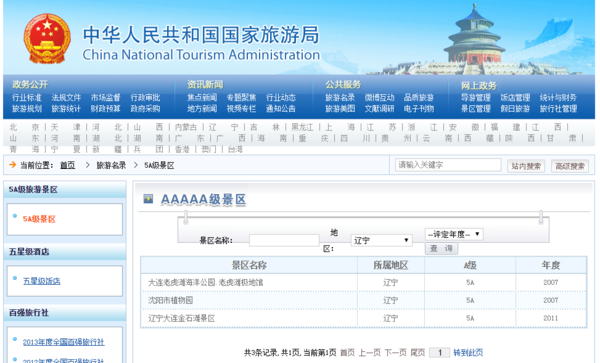Click the 查询 query button
Screen dimensions: 600x363
[441, 248]
